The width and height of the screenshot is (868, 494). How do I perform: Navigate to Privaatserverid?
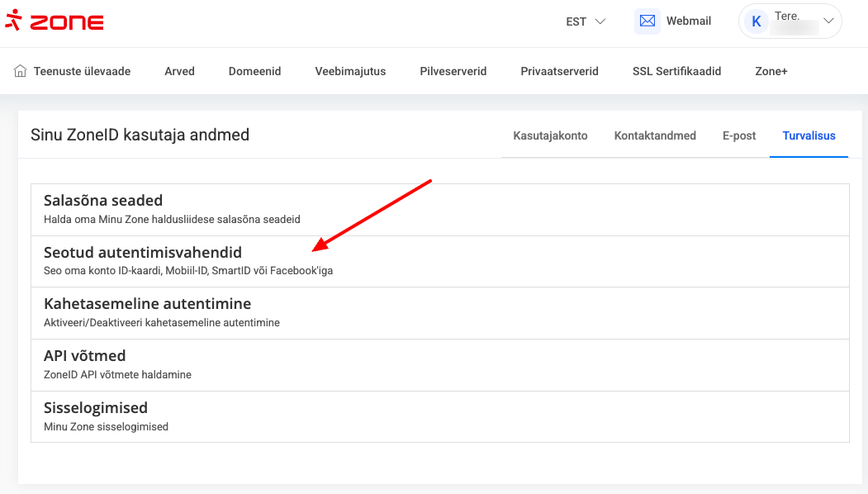coord(559,71)
